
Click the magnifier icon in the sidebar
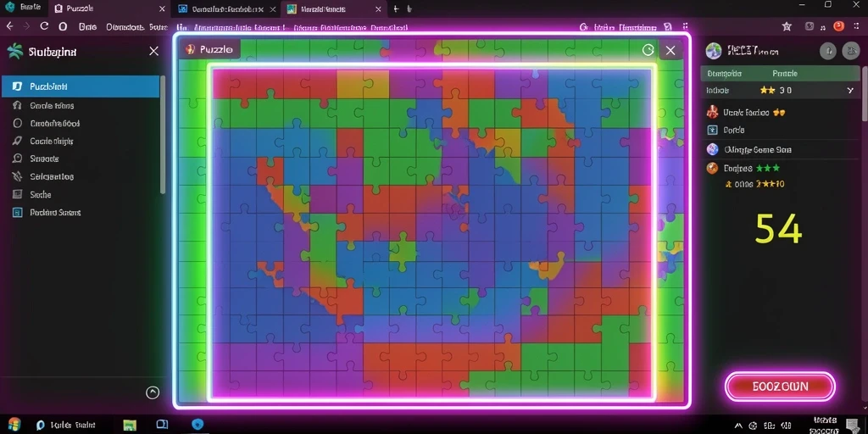pyautogui.click(x=17, y=159)
